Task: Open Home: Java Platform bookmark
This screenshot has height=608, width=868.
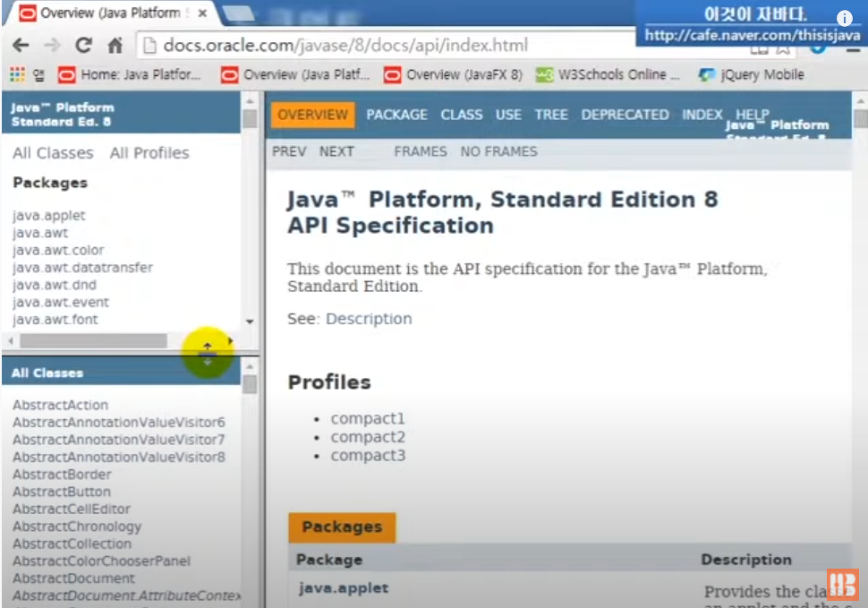Action: (x=130, y=74)
